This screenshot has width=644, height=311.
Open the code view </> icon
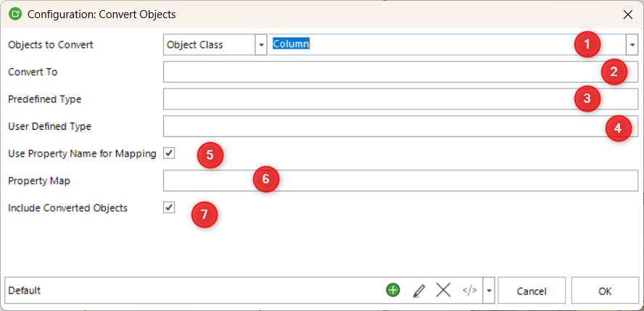(469, 290)
